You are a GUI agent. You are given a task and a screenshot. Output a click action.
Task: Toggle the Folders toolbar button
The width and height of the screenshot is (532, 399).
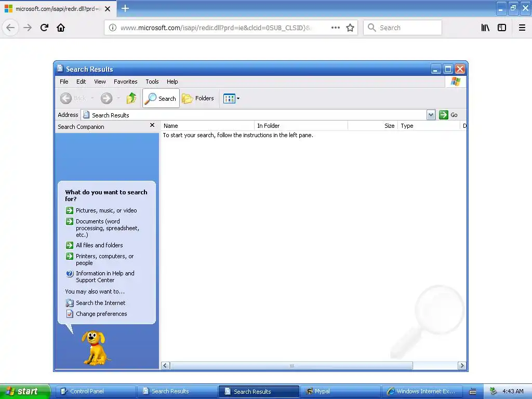pyautogui.click(x=198, y=98)
